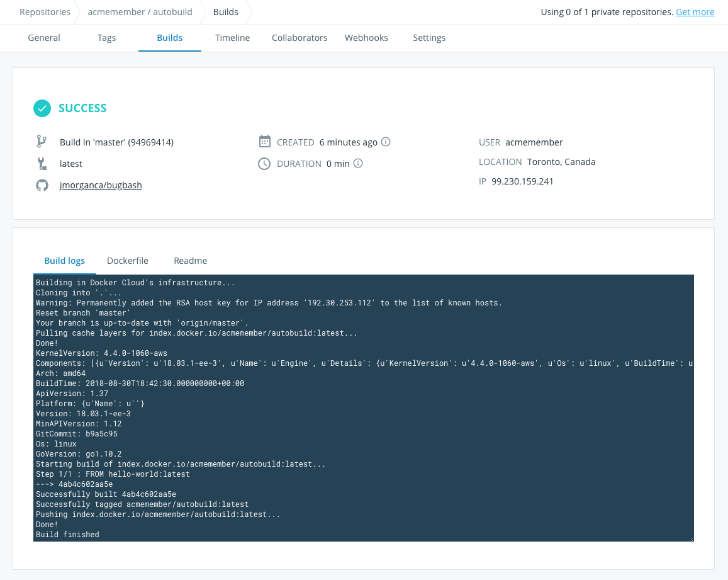
Task: Click the acmemember/autobuild breadcrumb entry
Action: point(140,11)
